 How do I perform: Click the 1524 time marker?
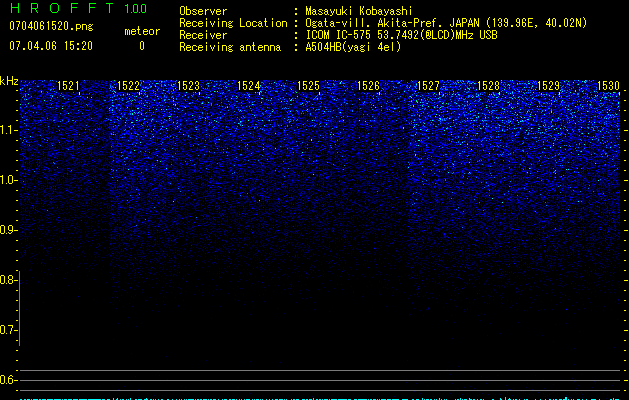[x=248, y=86]
